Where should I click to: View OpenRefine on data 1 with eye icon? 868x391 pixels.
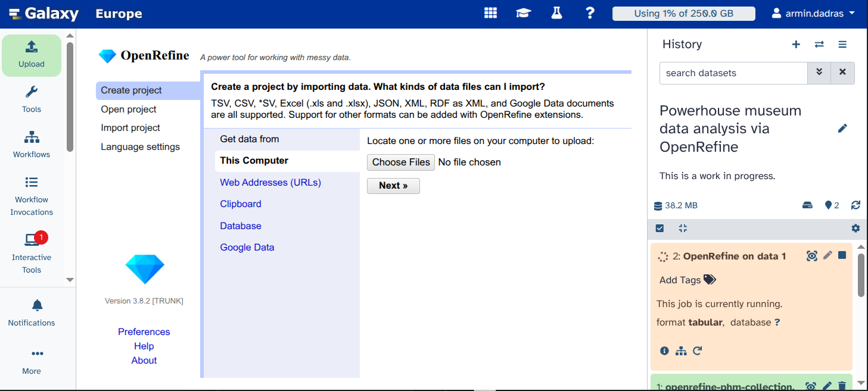click(x=811, y=256)
